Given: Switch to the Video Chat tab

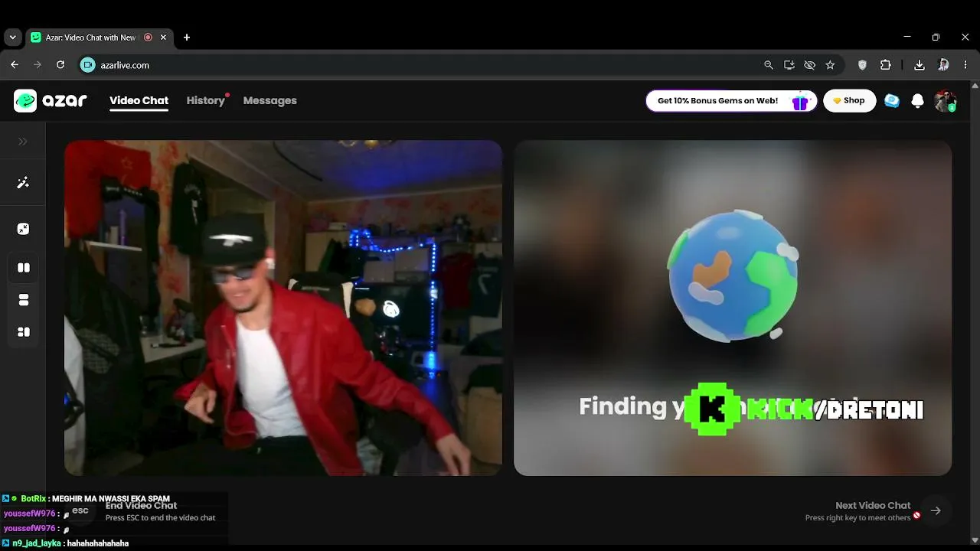Looking at the screenshot, I should click(139, 100).
